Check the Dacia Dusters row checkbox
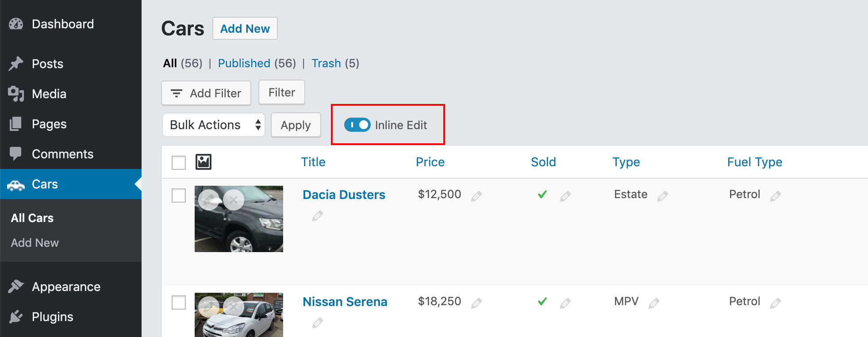The height and width of the screenshot is (337, 868). [x=179, y=195]
